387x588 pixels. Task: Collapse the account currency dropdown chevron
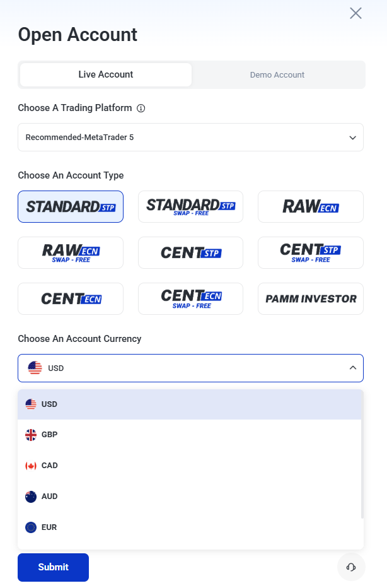pos(352,368)
